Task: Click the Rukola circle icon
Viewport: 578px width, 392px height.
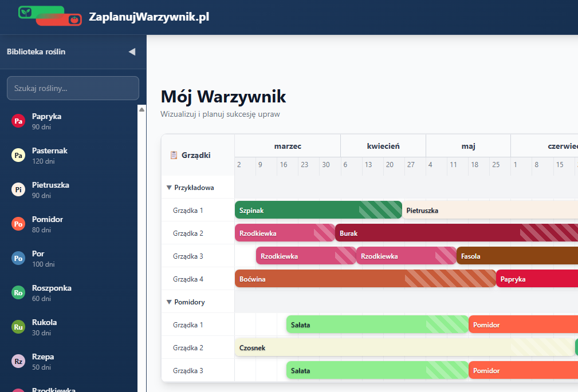Action: tap(18, 327)
